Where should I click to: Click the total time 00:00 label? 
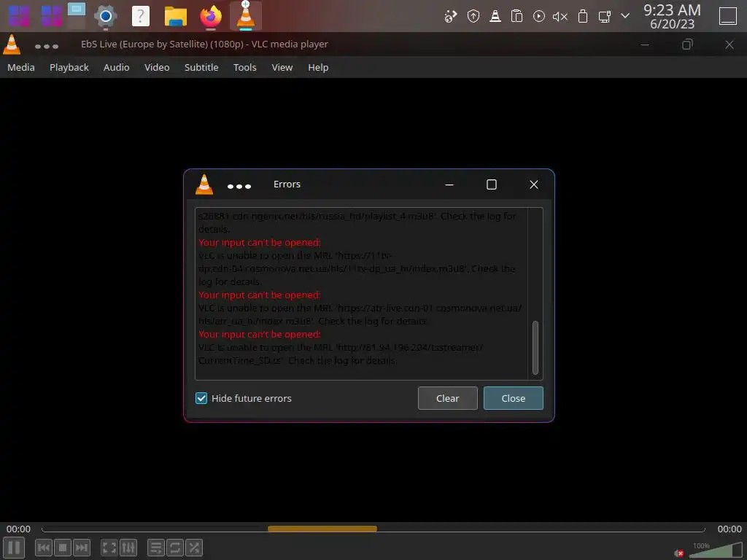click(x=729, y=529)
